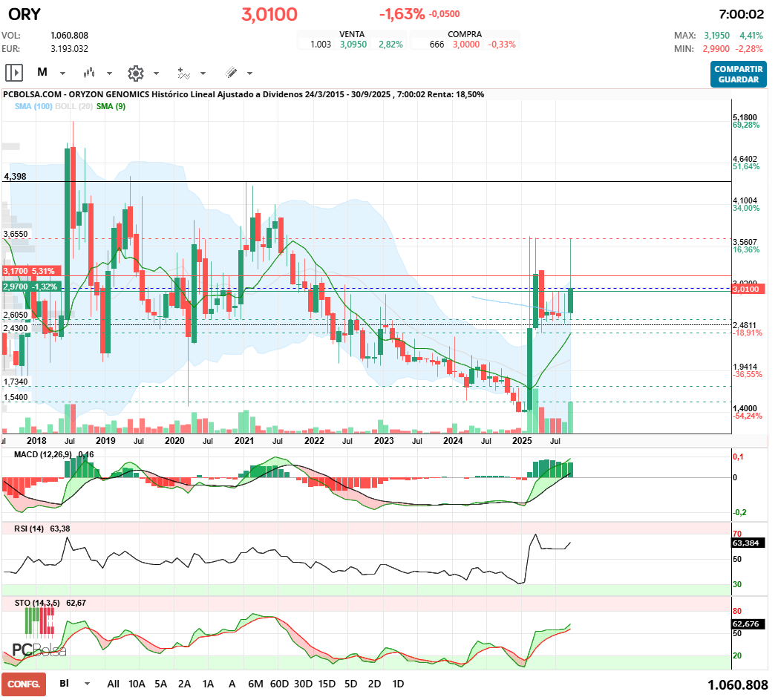Click the COMPARTIR GUARDAR button
Screen dimensions: 778x700
tap(739, 74)
